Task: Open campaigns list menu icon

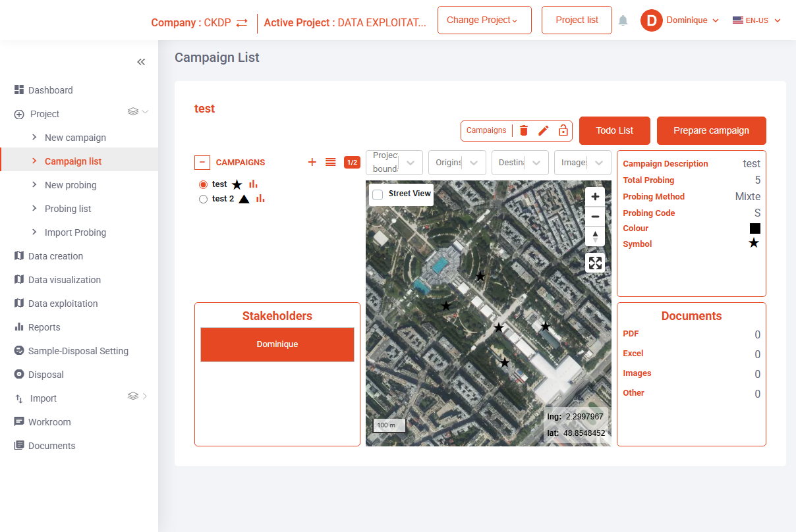Action: (x=331, y=162)
